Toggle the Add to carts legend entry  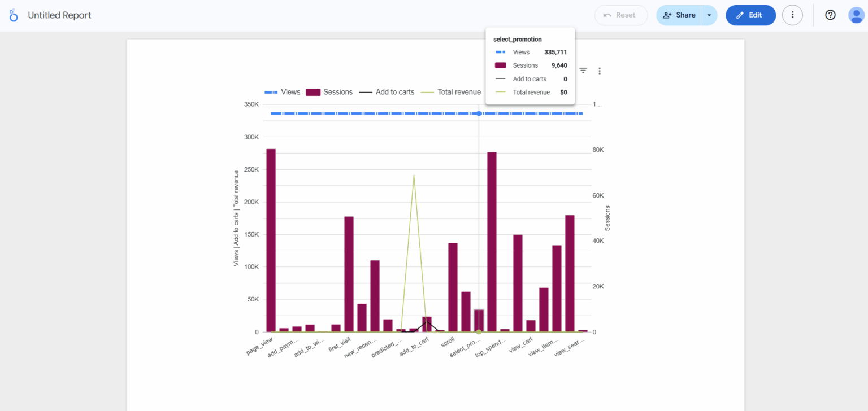tap(387, 92)
